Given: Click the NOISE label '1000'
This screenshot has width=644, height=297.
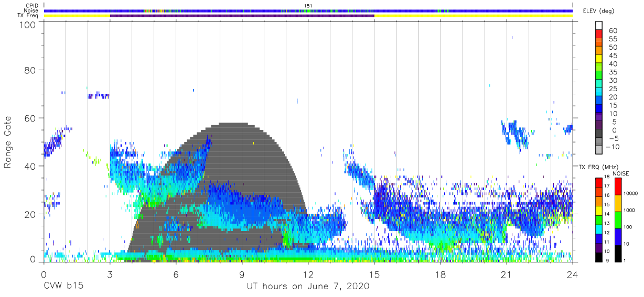Looking at the screenshot, I should tap(629, 211).
